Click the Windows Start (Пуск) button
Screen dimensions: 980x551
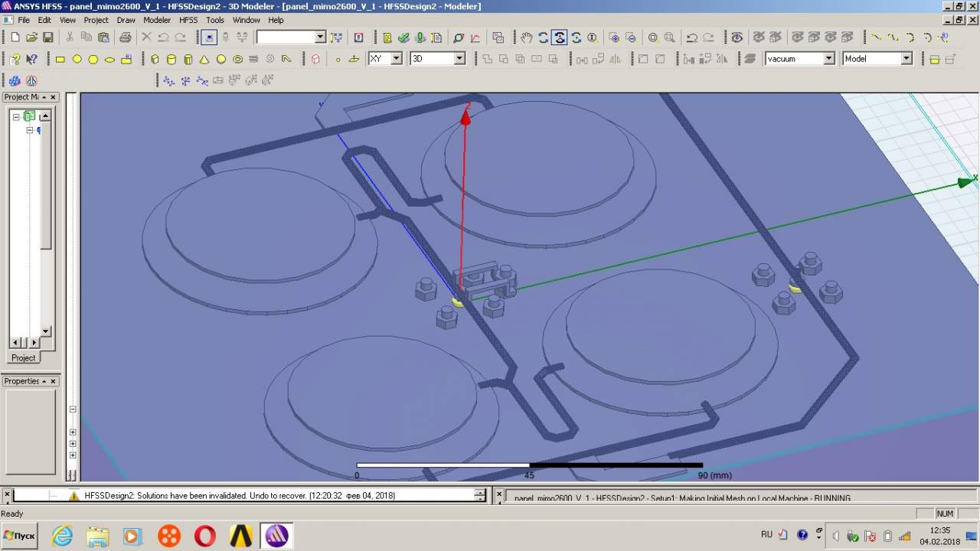coord(20,536)
